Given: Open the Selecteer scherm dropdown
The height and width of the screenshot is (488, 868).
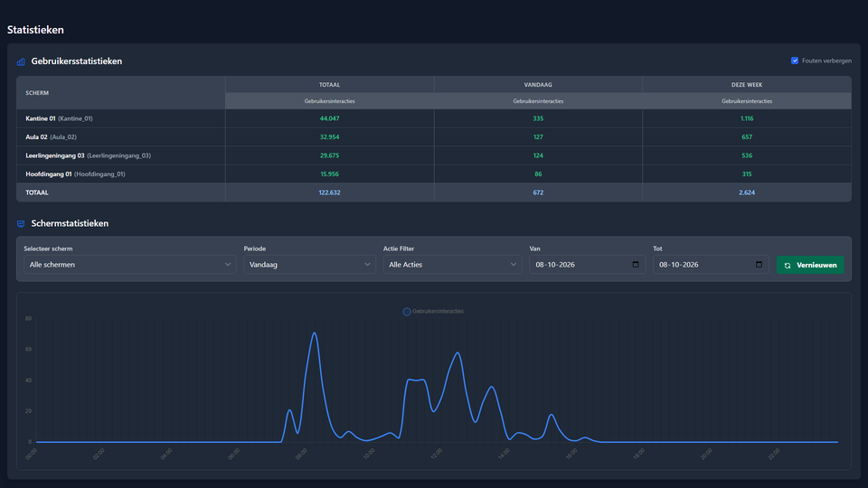Looking at the screenshot, I should pos(130,265).
